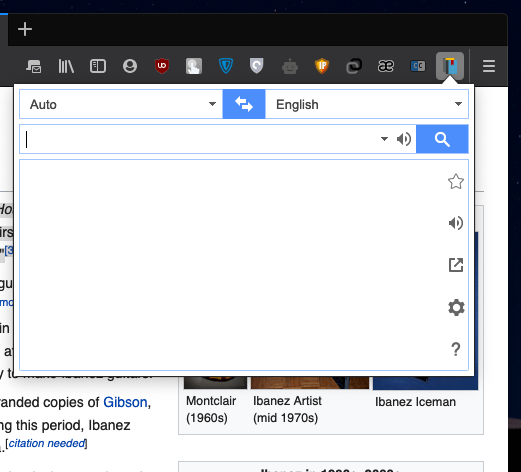Click the Montclair (1960s) caption

[x=211, y=409]
